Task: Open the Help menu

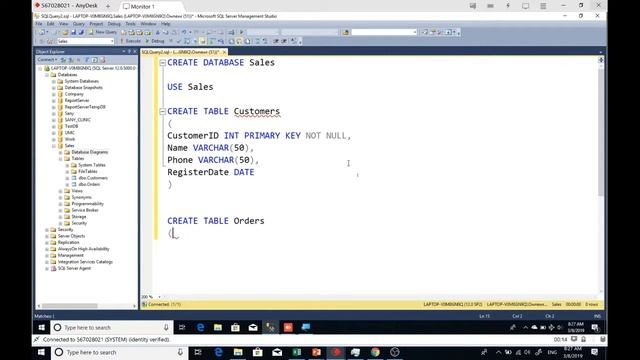Action: click(x=165, y=24)
